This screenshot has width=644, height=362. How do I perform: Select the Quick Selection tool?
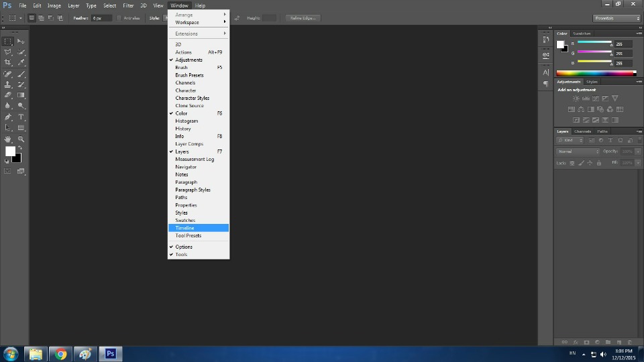tap(21, 52)
